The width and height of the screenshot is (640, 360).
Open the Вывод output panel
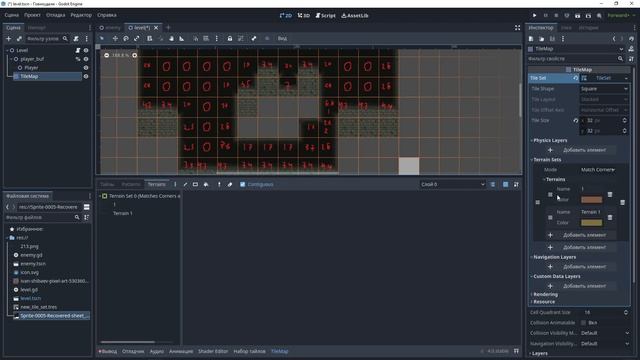[108, 351]
